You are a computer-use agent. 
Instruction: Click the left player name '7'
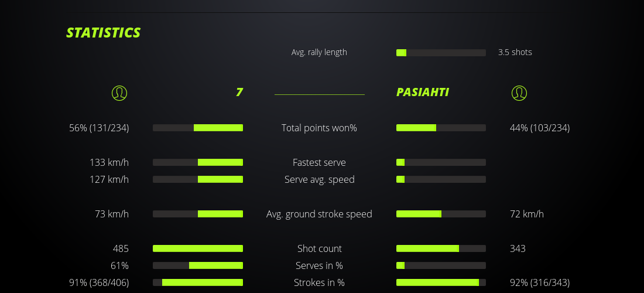[x=239, y=92]
